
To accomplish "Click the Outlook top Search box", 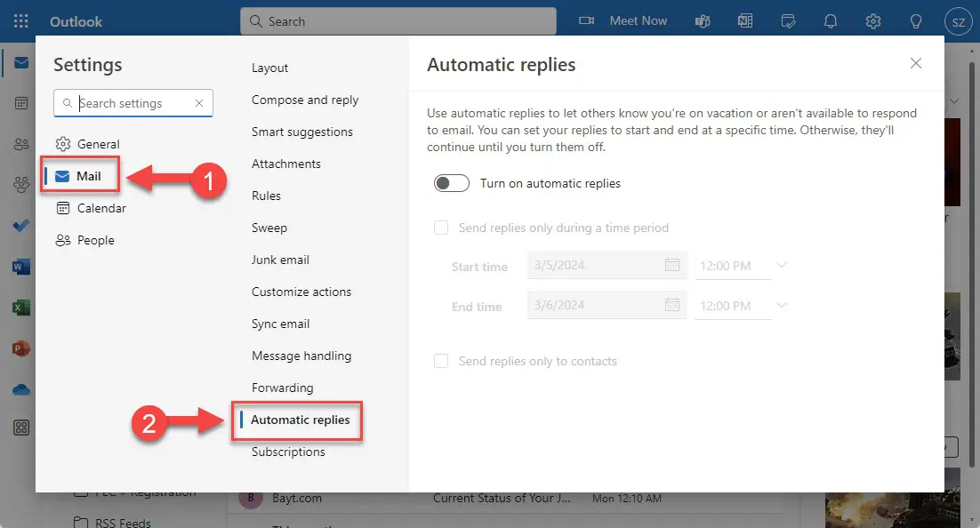I will (398, 21).
